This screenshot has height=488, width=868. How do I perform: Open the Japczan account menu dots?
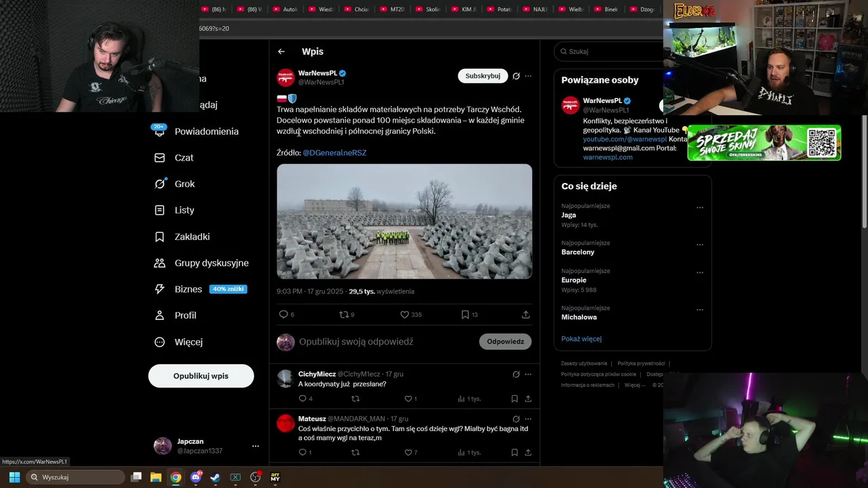256,446
